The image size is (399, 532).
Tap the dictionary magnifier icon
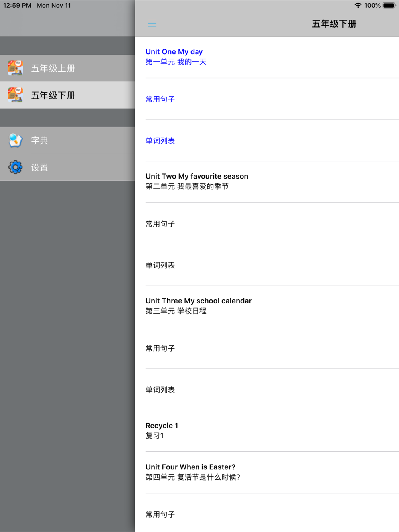pyautogui.click(x=16, y=140)
